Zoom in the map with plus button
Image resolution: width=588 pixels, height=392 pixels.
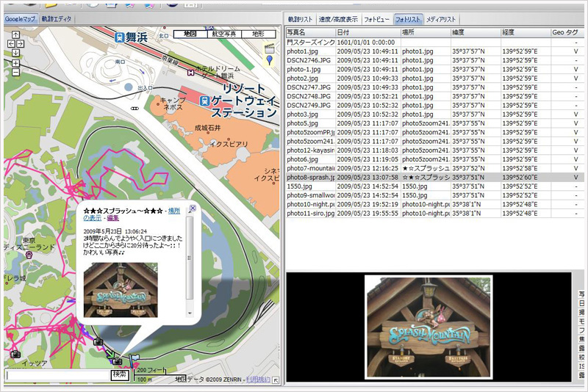pos(15,63)
